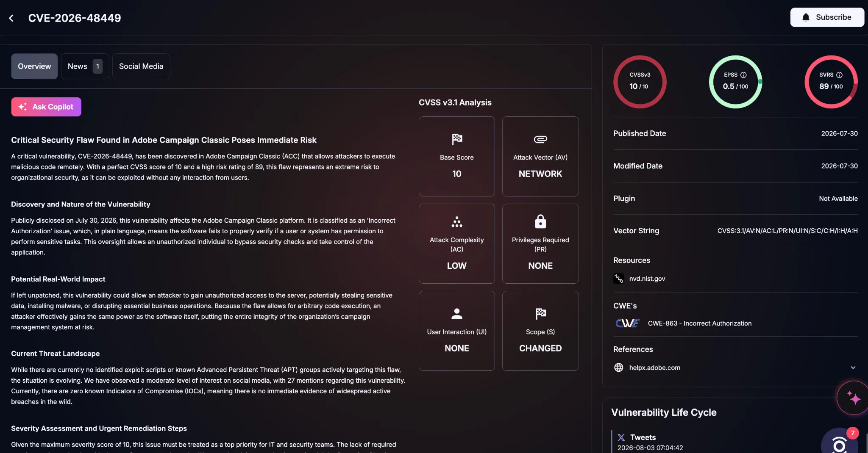Show SVRS info tooltip icon

tap(839, 75)
